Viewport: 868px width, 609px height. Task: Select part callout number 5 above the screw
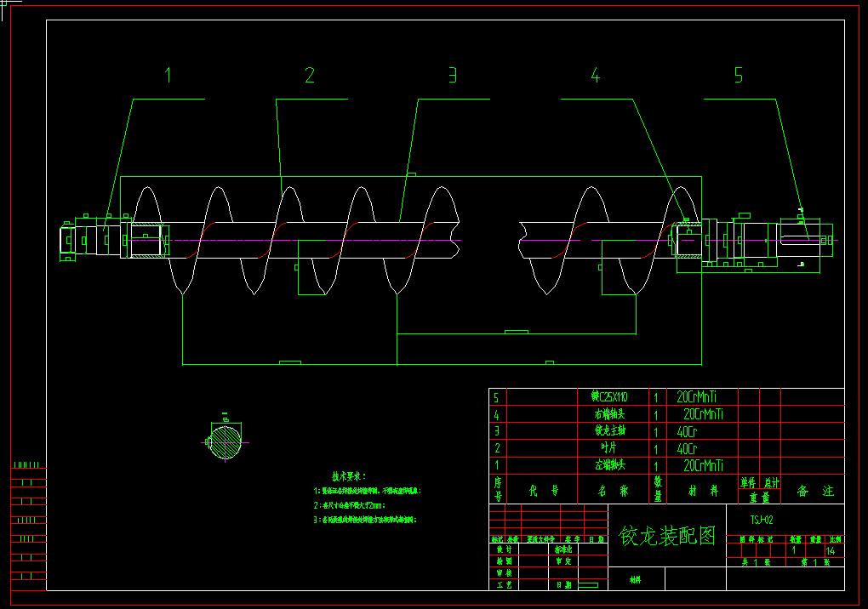pos(739,75)
